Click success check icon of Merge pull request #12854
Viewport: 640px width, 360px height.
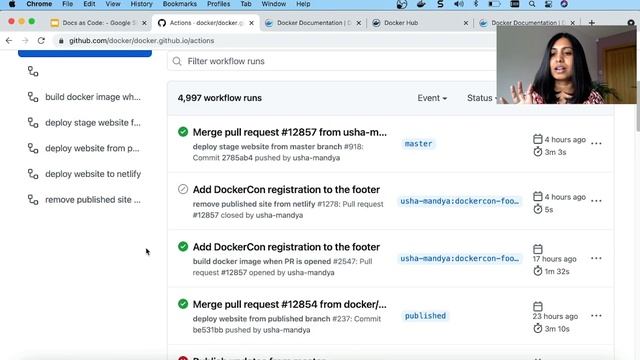point(183,304)
